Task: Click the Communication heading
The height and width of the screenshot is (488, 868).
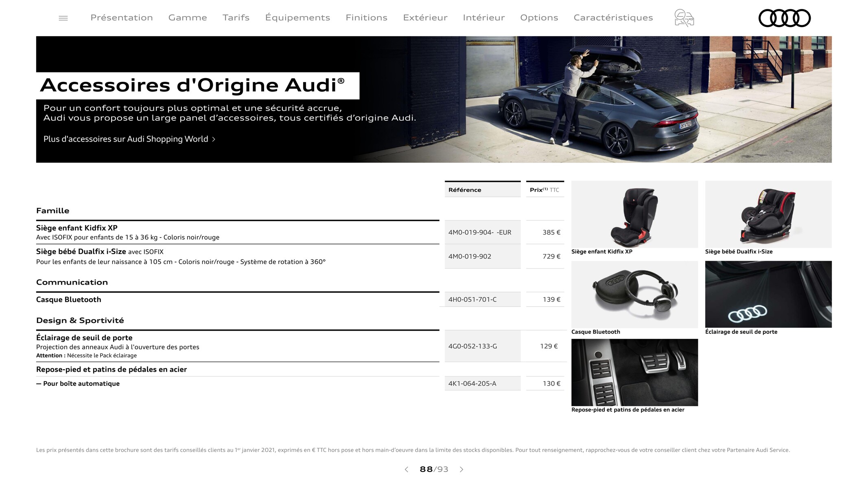Action: click(x=72, y=282)
